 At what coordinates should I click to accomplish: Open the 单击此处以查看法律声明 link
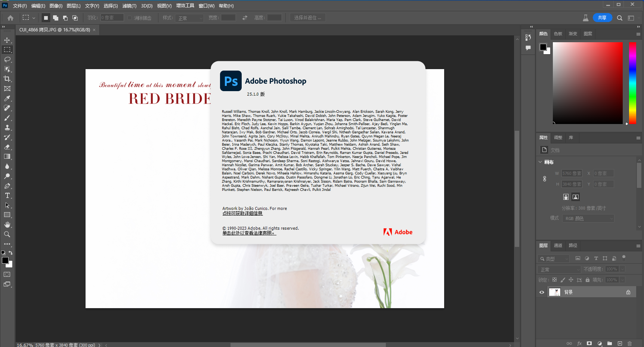249,233
